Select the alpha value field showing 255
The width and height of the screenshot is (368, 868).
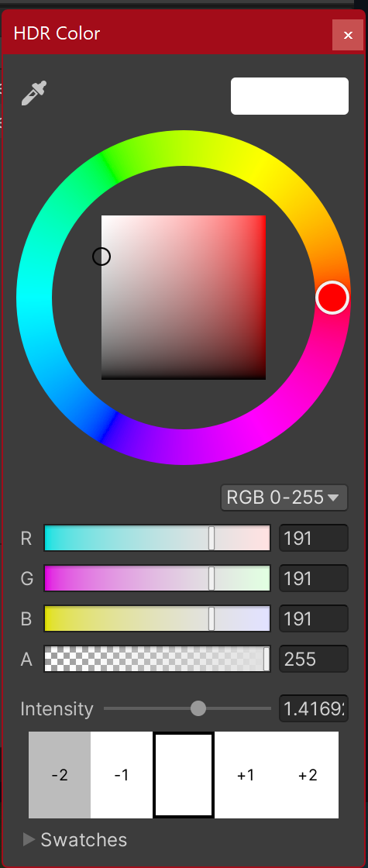tap(314, 659)
